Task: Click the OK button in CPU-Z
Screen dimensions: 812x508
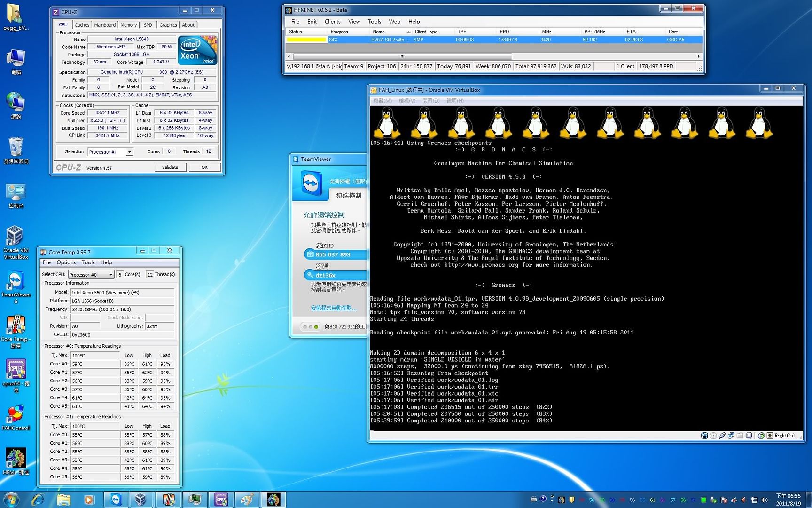Action: pyautogui.click(x=204, y=167)
